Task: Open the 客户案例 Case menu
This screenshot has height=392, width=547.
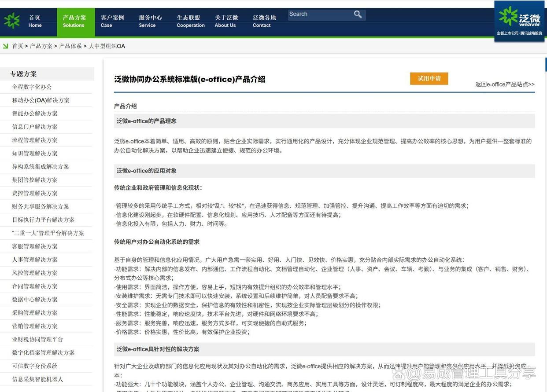Action: point(112,21)
